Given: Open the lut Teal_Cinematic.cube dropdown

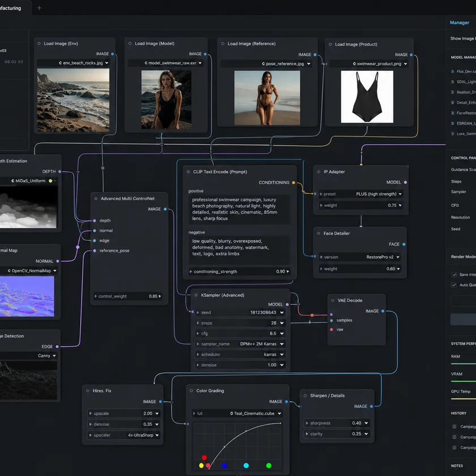Looking at the screenshot, I should click(x=237, y=413).
